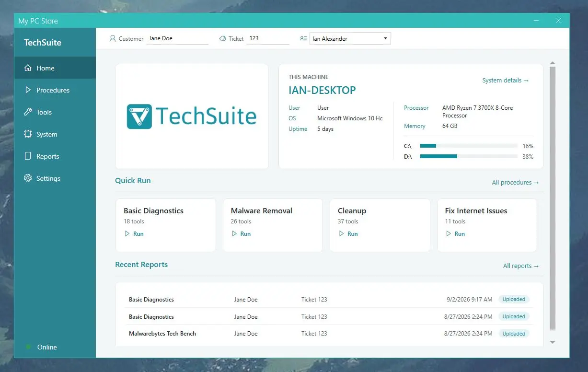Click the TechSuite logo image
588x372 pixels.
[x=192, y=116]
